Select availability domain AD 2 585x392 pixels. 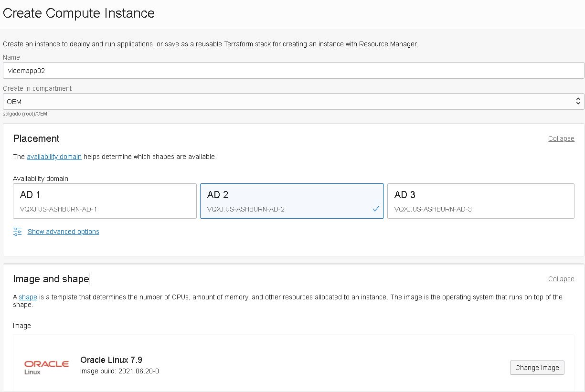coord(292,201)
